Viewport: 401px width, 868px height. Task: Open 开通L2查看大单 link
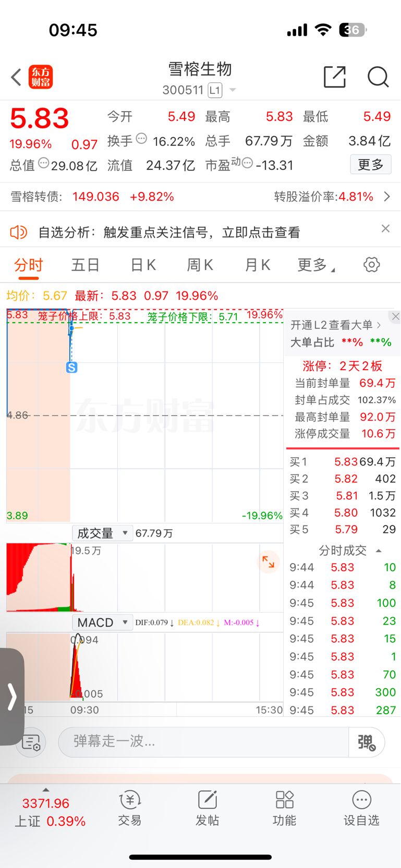coord(336,325)
